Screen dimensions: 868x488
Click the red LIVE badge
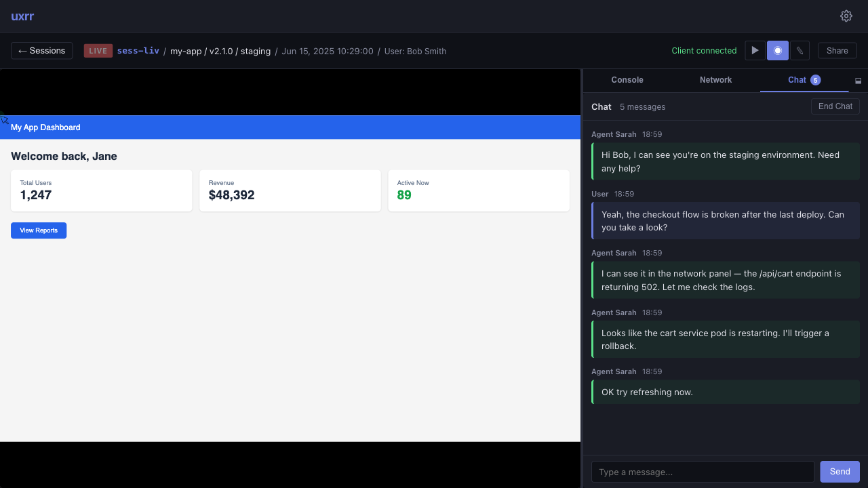(98, 51)
